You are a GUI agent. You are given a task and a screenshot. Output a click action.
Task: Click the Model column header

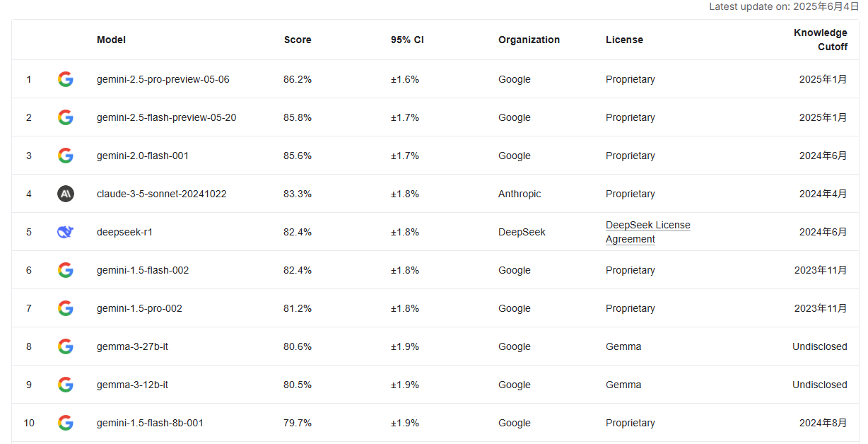tap(111, 40)
